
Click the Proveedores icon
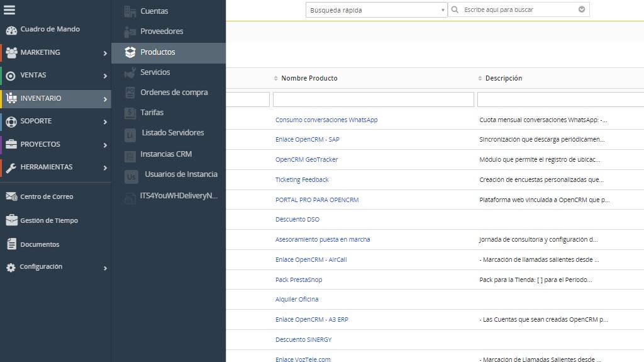(130, 31)
